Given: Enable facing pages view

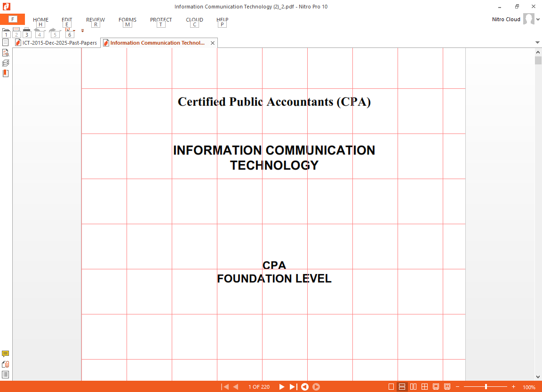Looking at the screenshot, I should click(x=414, y=387).
